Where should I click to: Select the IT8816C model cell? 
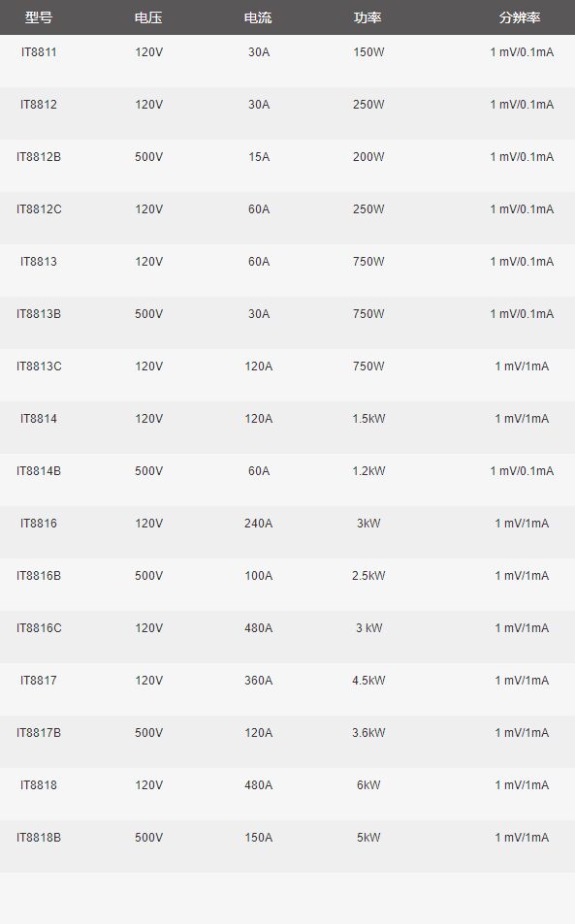click(x=39, y=628)
